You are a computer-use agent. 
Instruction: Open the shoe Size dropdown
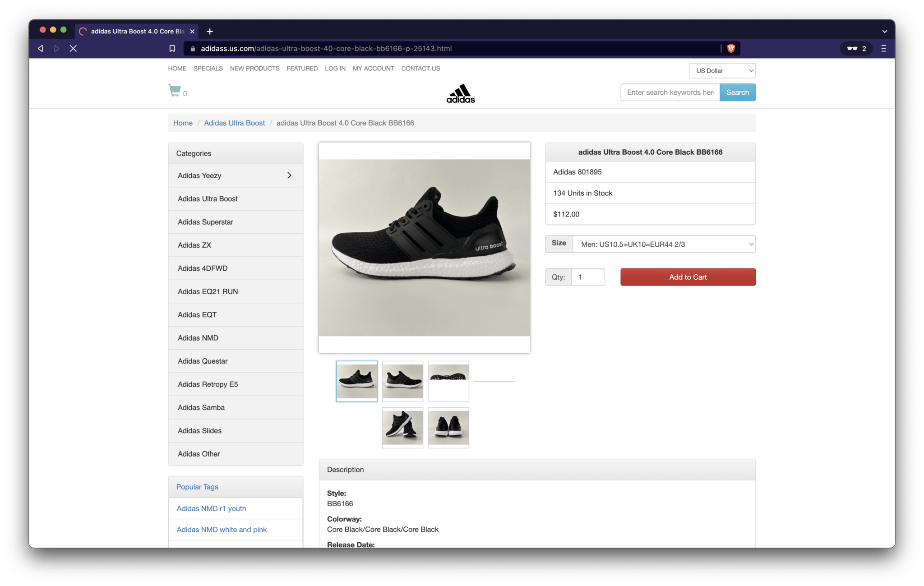click(x=663, y=244)
